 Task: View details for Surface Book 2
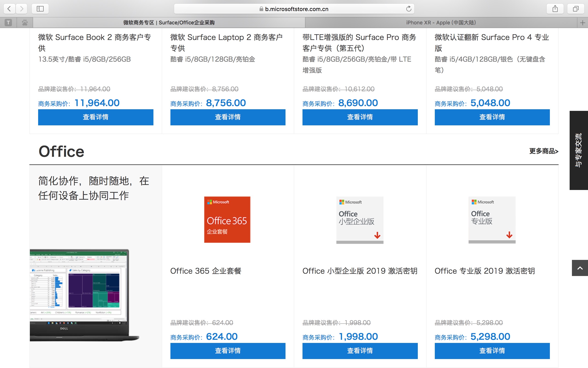click(x=96, y=117)
